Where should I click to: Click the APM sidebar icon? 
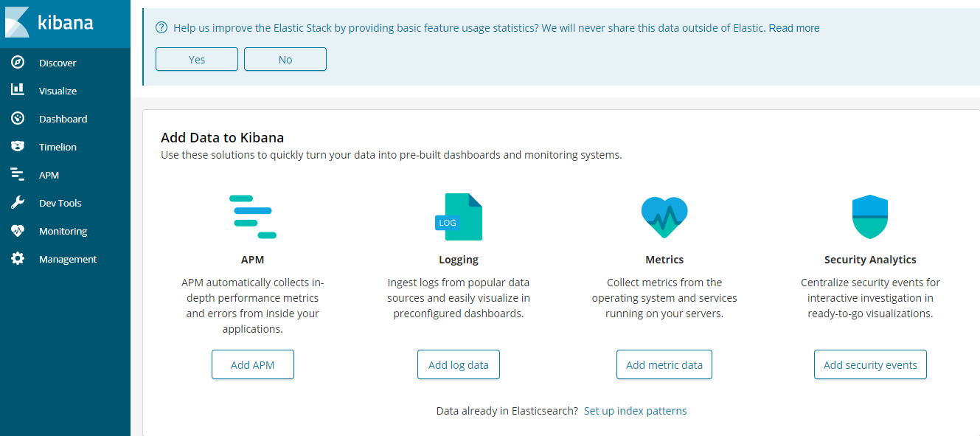pos(18,175)
